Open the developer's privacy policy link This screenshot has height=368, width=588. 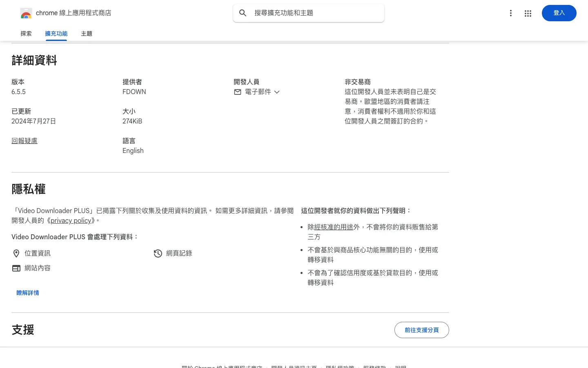click(x=71, y=220)
